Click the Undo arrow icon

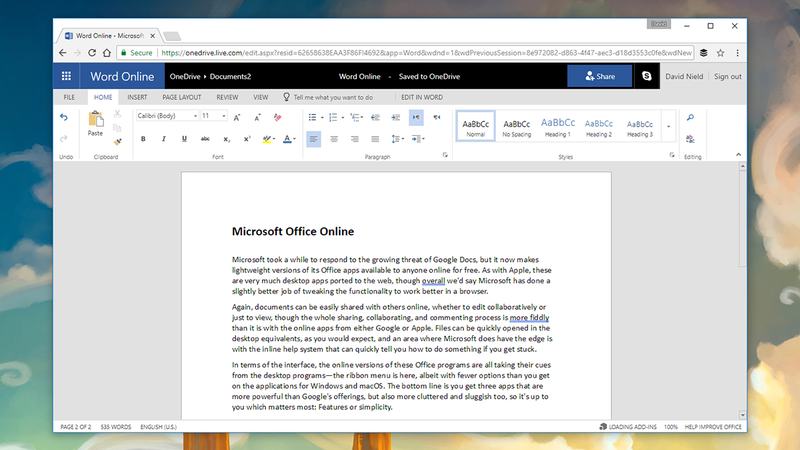click(64, 117)
